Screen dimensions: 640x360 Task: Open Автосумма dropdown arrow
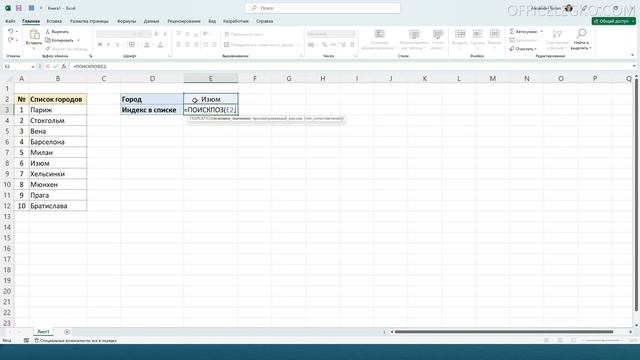[x=542, y=31]
